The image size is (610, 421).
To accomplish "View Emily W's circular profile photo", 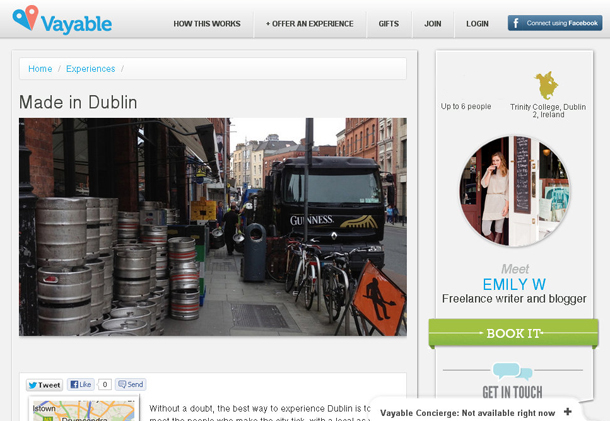I will pyautogui.click(x=514, y=191).
